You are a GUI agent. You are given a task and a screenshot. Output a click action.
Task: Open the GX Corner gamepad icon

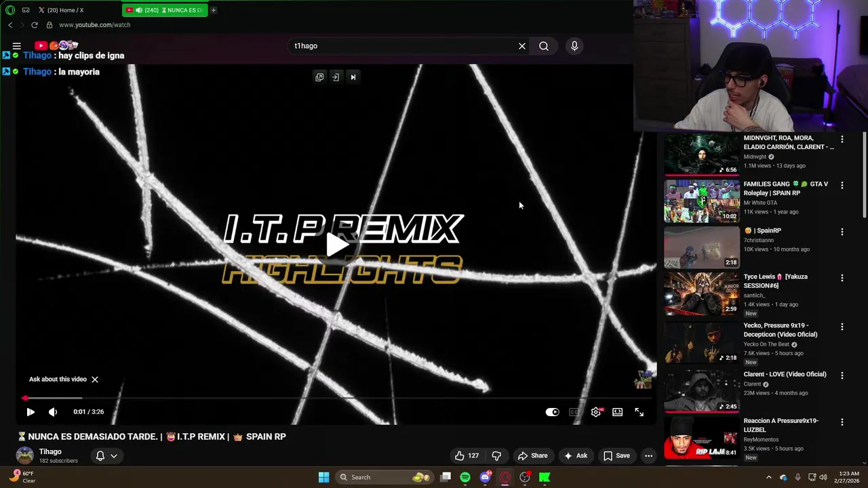pyautogui.click(x=26, y=10)
